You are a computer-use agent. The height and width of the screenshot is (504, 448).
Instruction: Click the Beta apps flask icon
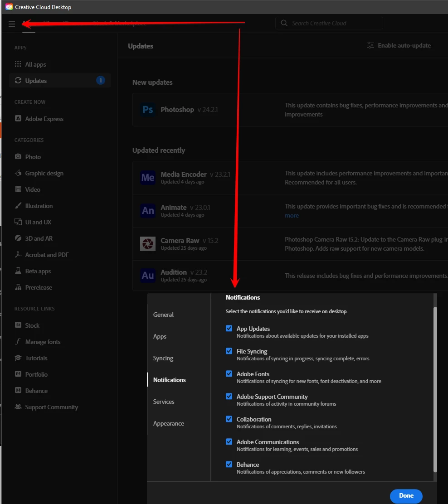click(18, 271)
